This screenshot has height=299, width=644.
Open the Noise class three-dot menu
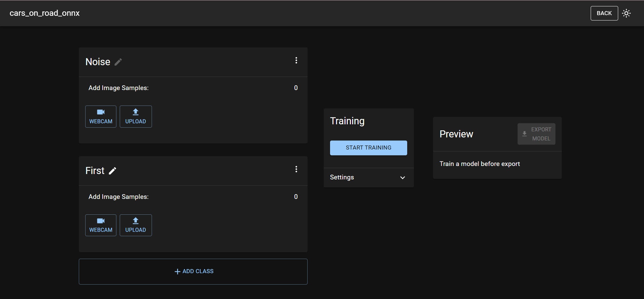pos(296,60)
